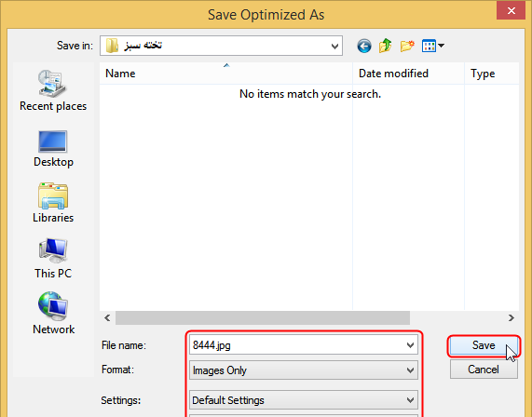532x417 pixels.
Task: Click the horizontal scrollbar left arrow
Action: tap(107, 318)
